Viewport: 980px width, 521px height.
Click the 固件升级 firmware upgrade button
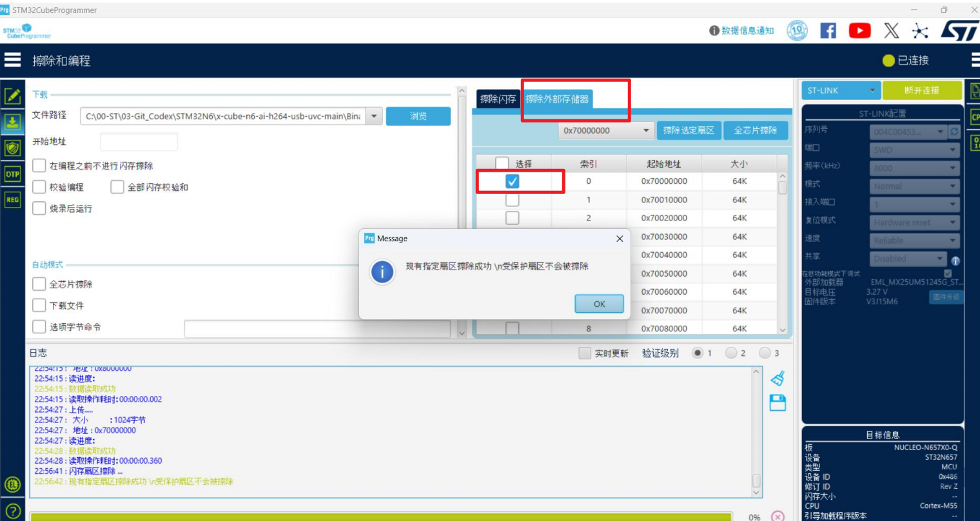point(946,297)
